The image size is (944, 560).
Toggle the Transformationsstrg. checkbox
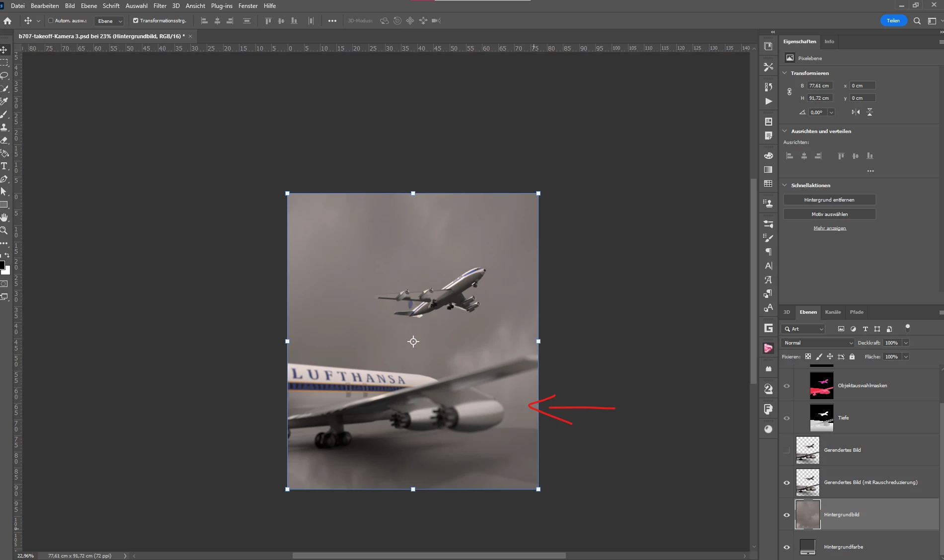point(136,20)
